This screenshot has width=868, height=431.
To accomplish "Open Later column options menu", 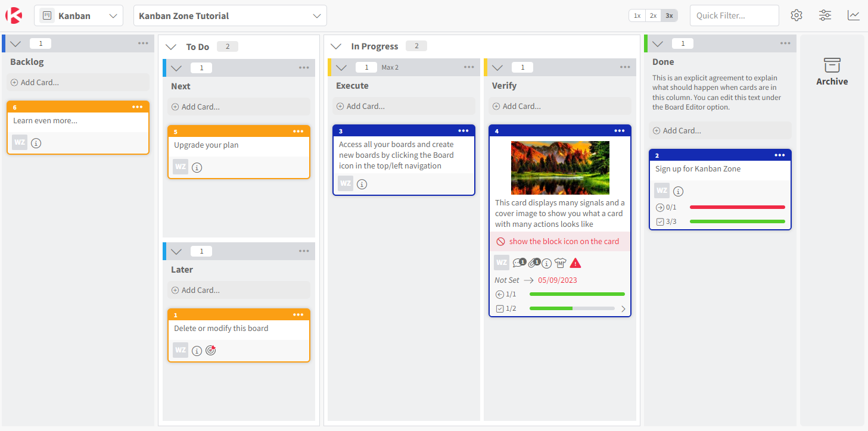I will [x=304, y=251].
